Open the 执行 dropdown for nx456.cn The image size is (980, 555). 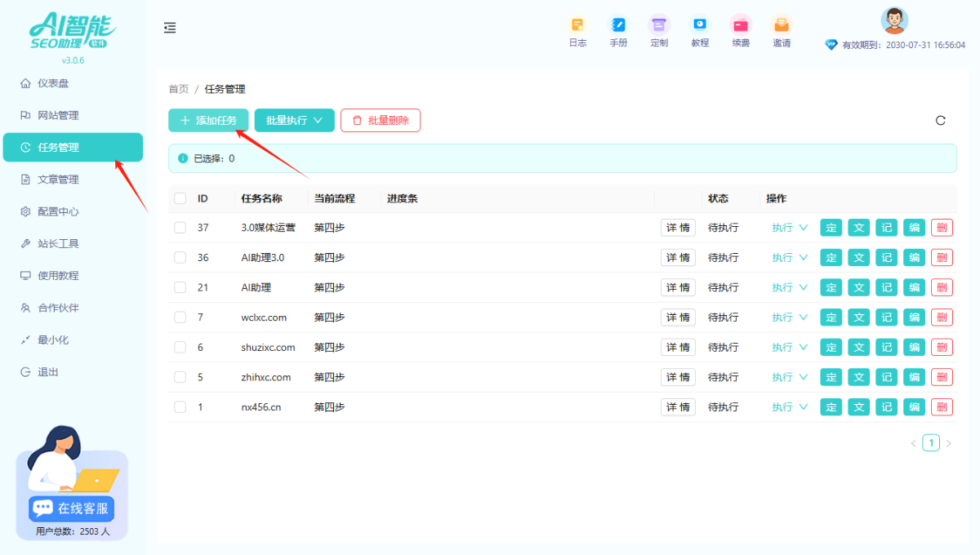click(x=790, y=406)
